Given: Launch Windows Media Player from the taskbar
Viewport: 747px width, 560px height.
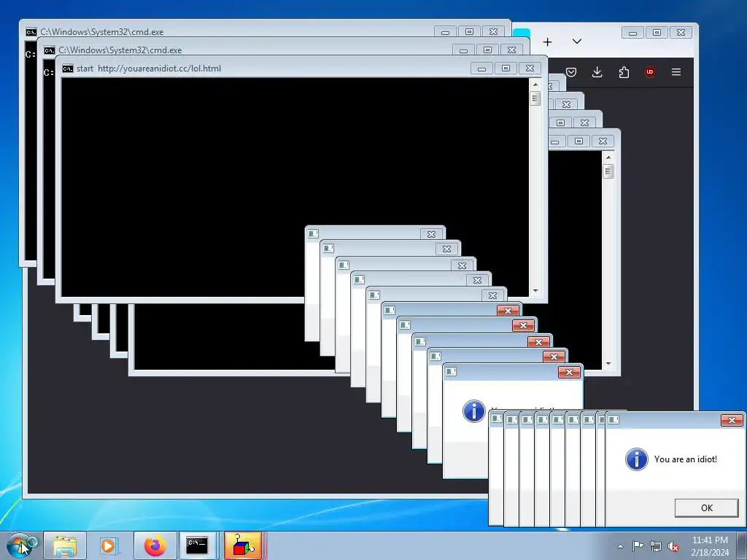Looking at the screenshot, I should pyautogui.click(x=109, y=545).
